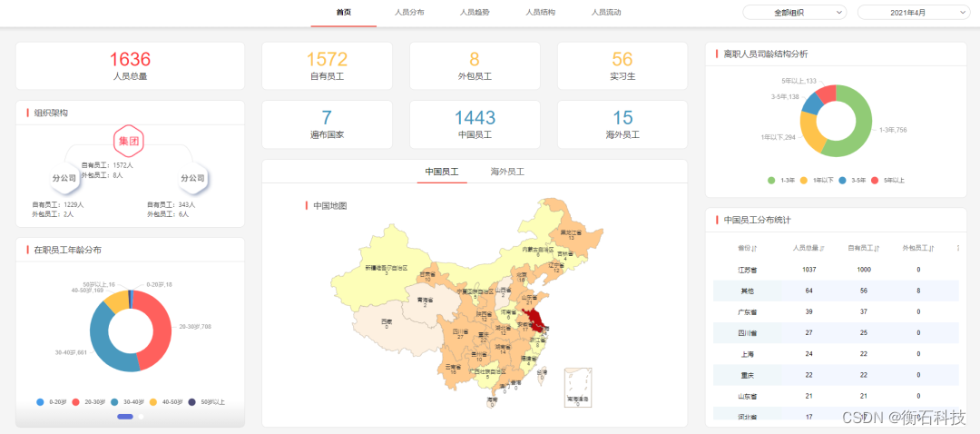Click the 1443 中国员工 card
The height and width of the screenshot is (434, 980).
coord(475,124)
